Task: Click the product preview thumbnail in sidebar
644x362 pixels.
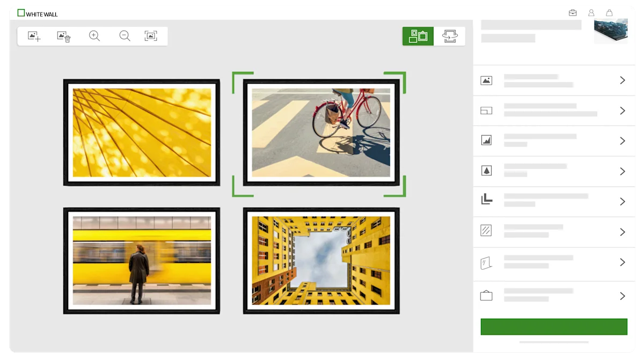Action: 611,31
